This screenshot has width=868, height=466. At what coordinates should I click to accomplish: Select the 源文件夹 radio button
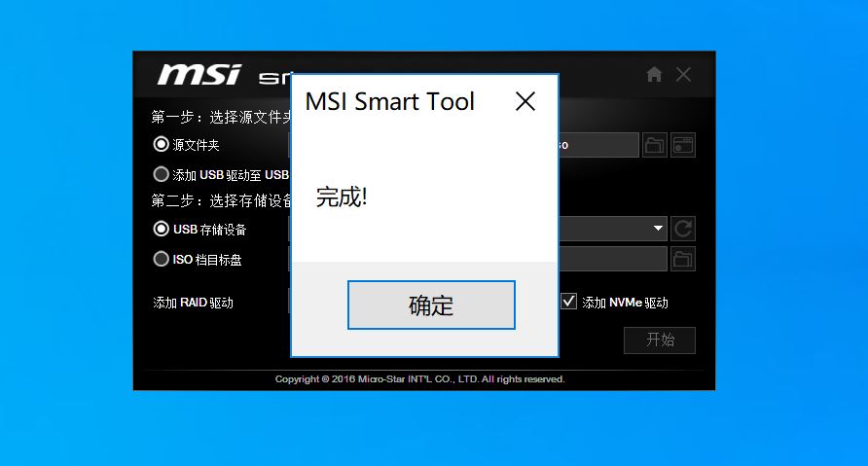(162, 144)
